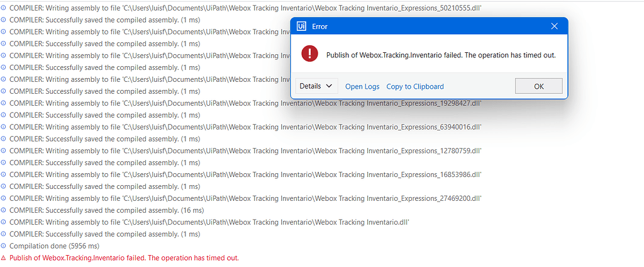
Task: Click info icon beside Webox Tracking Inventario.dll line
Action: [3, 222]
